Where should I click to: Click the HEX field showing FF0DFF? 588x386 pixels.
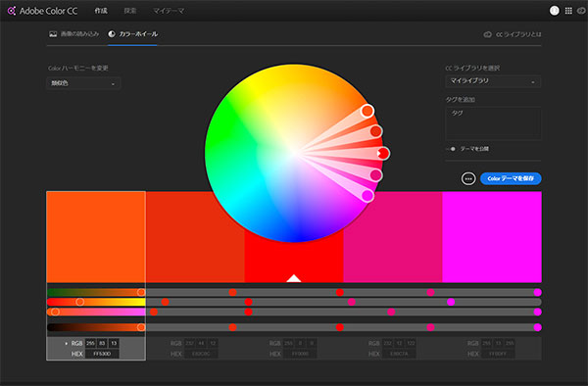498,354
